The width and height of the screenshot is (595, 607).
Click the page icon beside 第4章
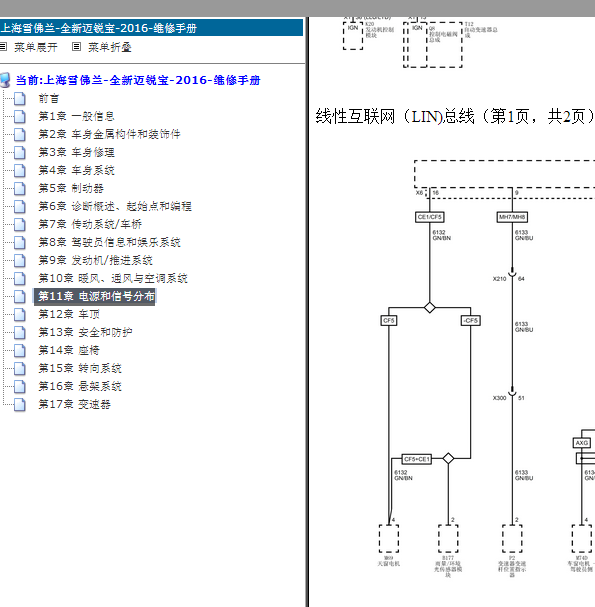tap(20, 171)
